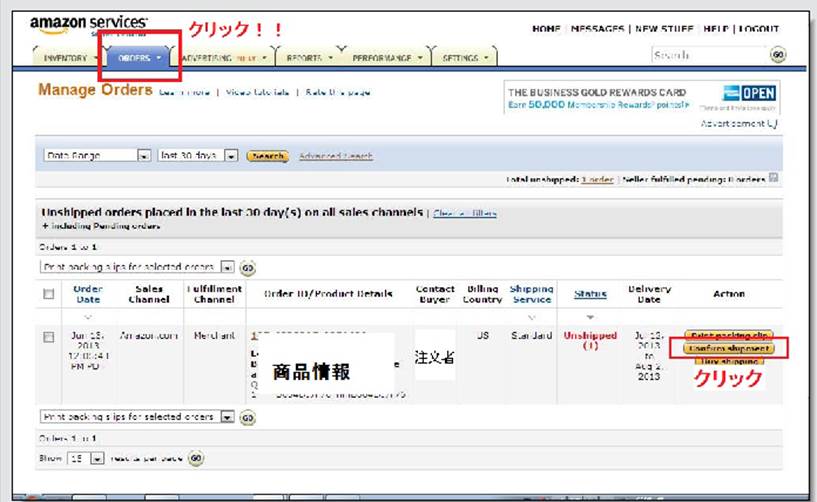Click the Go icon beside the search box
Image resolution: width=817 pixels, height=502 pixels.
(777, 56)
